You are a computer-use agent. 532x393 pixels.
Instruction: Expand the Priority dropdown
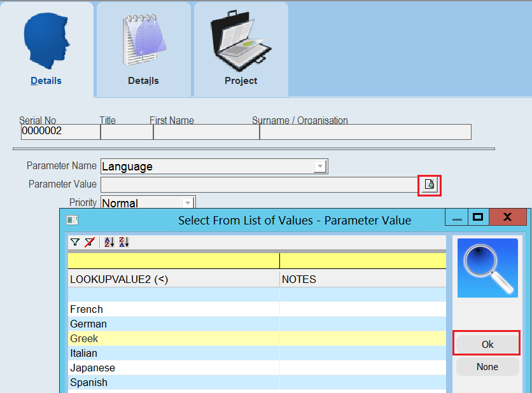(x=188, y=203)
